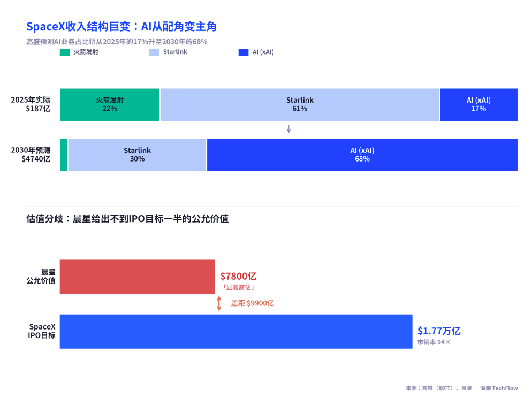
Task: Click the Starlink legend label
Action: (x=175, y=52)
